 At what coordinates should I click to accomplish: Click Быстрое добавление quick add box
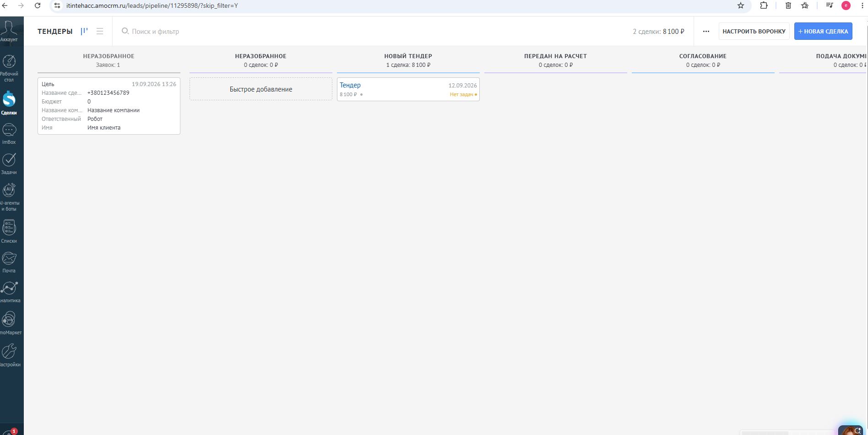(261, 89)
